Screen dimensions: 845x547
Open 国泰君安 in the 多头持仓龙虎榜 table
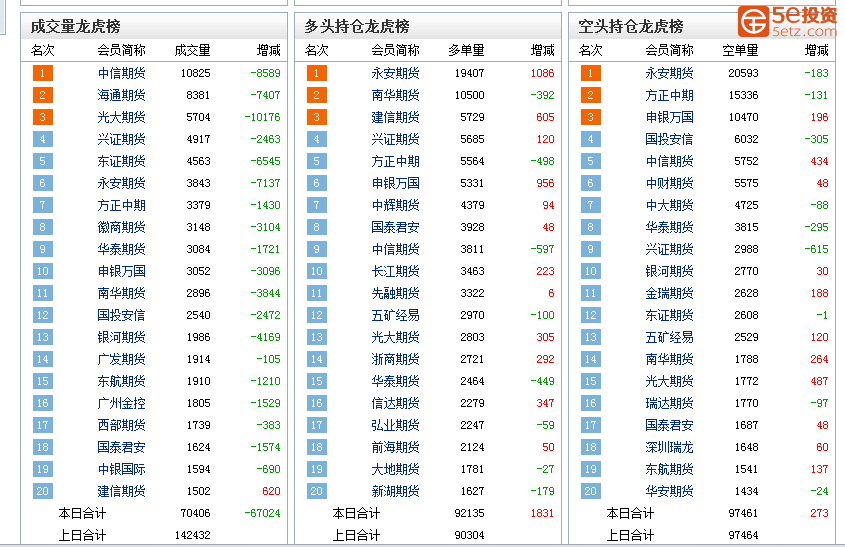click(x=395, y=227)
